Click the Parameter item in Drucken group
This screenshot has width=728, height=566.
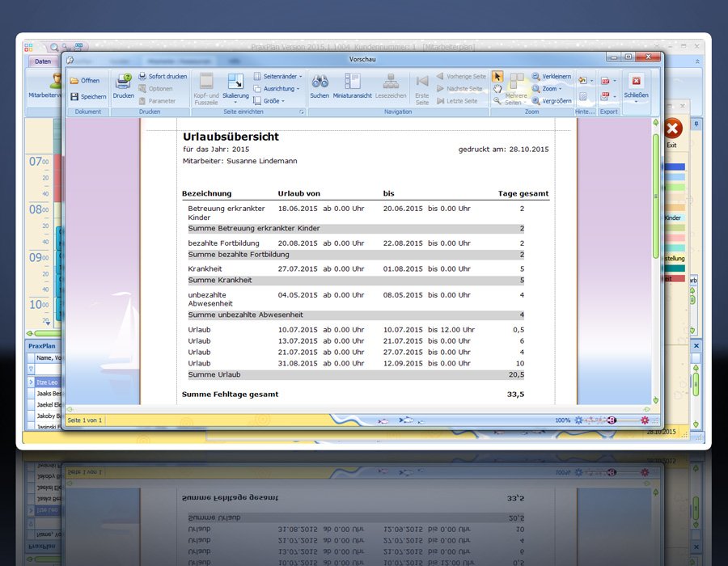tap(158, 101)
